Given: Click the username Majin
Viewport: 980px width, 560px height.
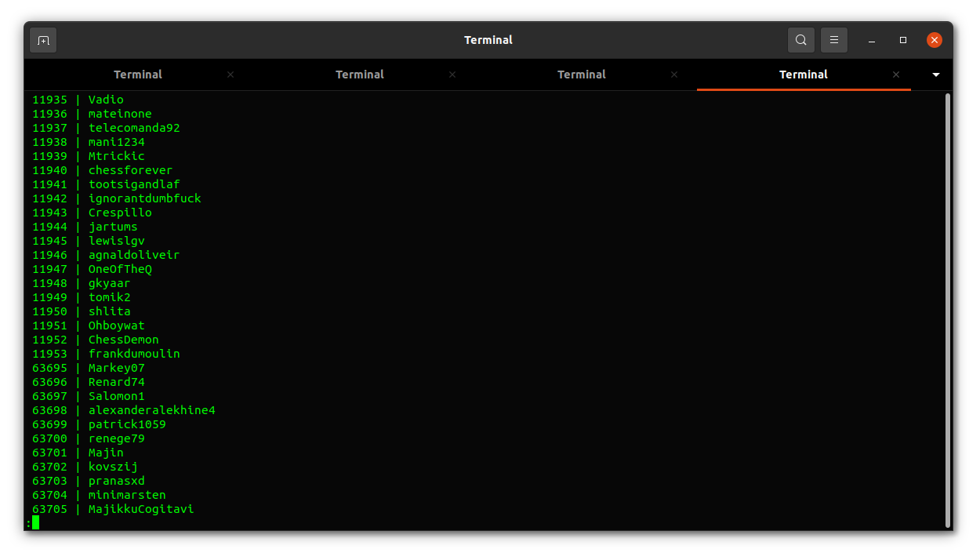Looking at the screenshot, I should click(106, 453).
